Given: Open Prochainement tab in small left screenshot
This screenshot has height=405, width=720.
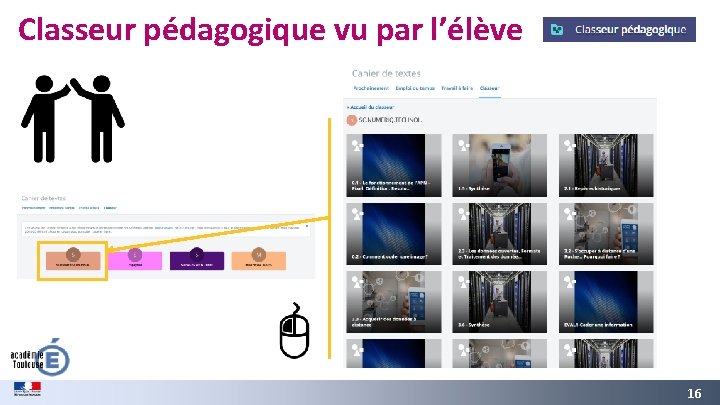Looking at the screenshot, I should click(34, 208).
